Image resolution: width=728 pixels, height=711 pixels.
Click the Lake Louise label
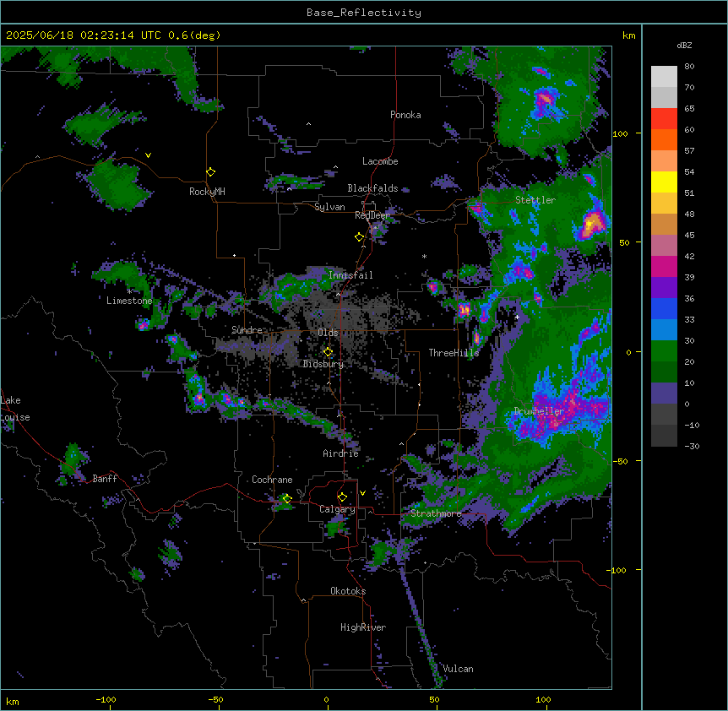[x=15, y=409]
